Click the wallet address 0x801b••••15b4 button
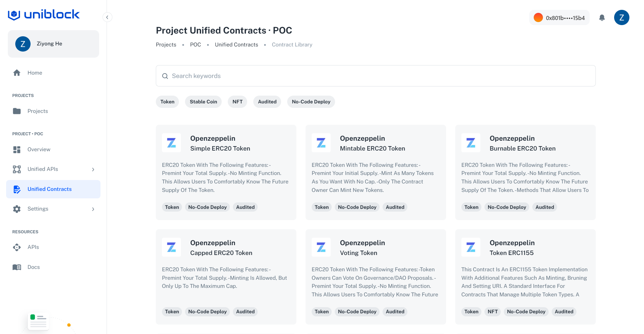 point(559,18)
